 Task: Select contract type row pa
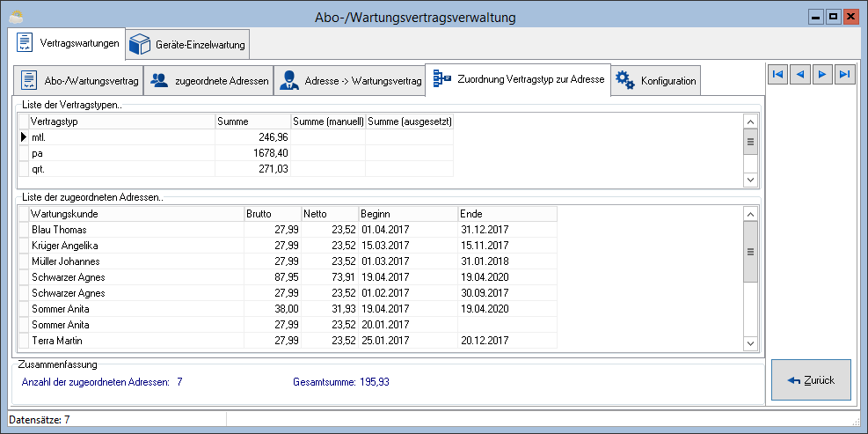tap(236, 153)
